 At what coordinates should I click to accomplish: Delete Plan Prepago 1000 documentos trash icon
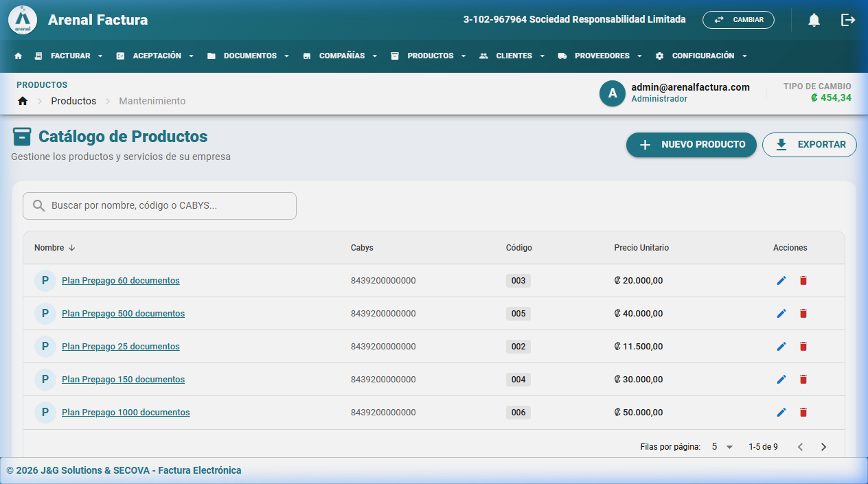(x=803, y=413)
